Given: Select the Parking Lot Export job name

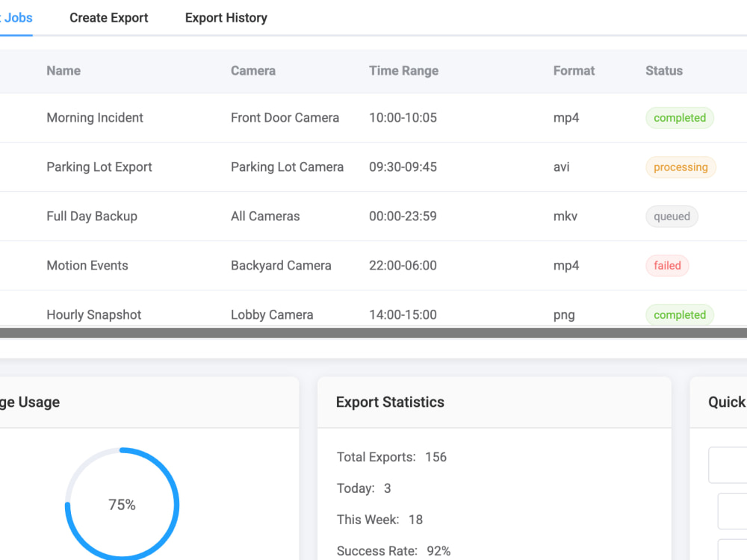Looking at the screenshot, I should pyautogui.click(x=99, y=167).
